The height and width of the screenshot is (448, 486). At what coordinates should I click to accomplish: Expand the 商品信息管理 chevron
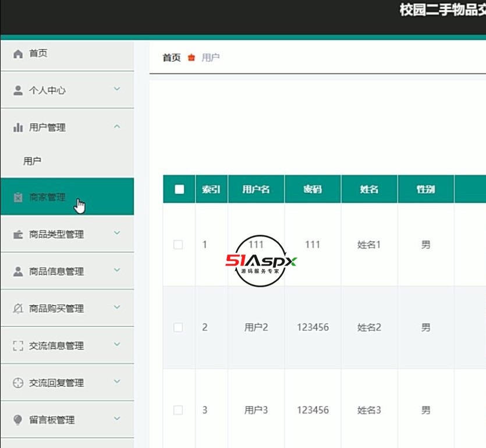(117, 270)
